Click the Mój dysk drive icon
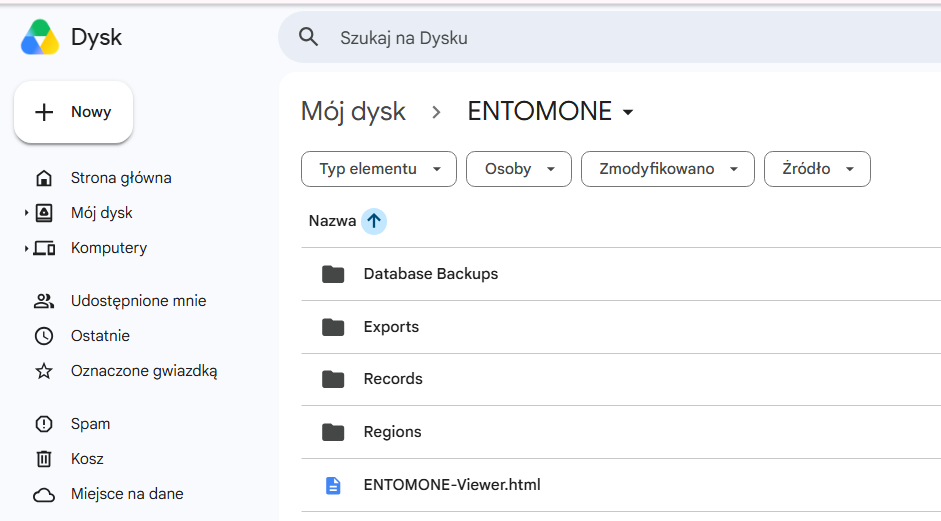This screenshot has height=521, width=941. 44,213
